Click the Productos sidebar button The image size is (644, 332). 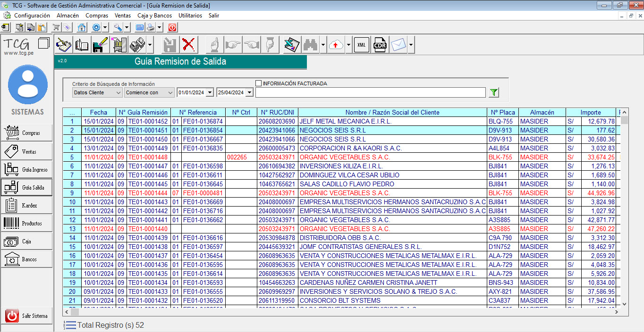[26, 224]
